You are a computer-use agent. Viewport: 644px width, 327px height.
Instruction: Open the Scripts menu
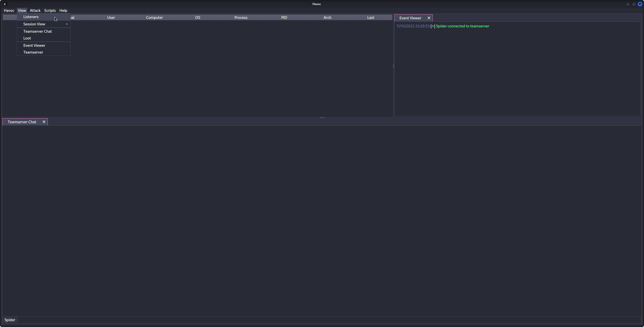(x=50, y=11)
